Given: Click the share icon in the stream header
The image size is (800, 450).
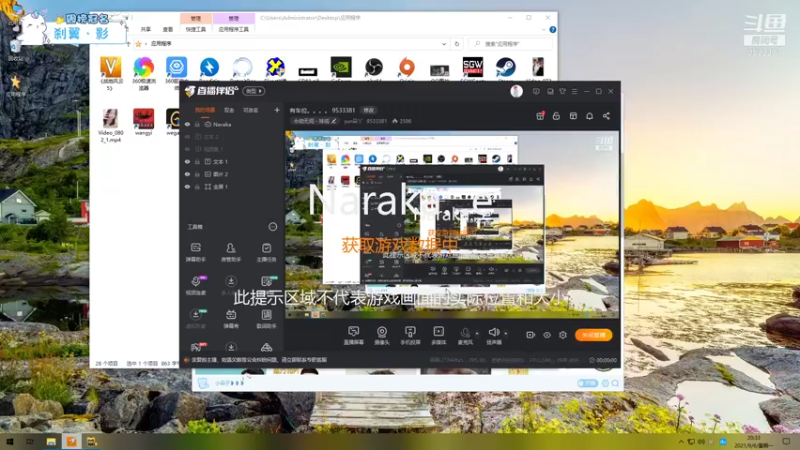Looking at the screenshot, I should pos(606,116).
